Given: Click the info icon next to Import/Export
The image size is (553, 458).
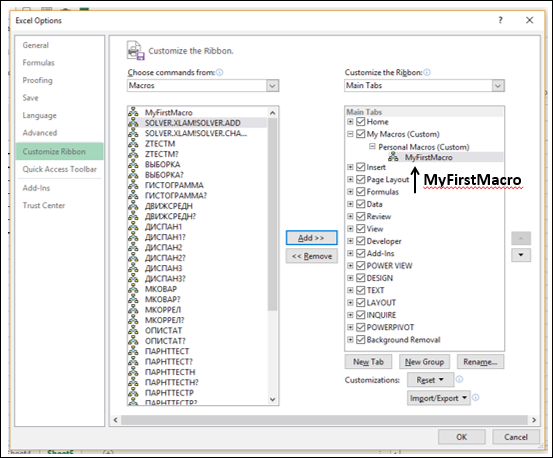Looking at the screenshot, I should (475, 397).
